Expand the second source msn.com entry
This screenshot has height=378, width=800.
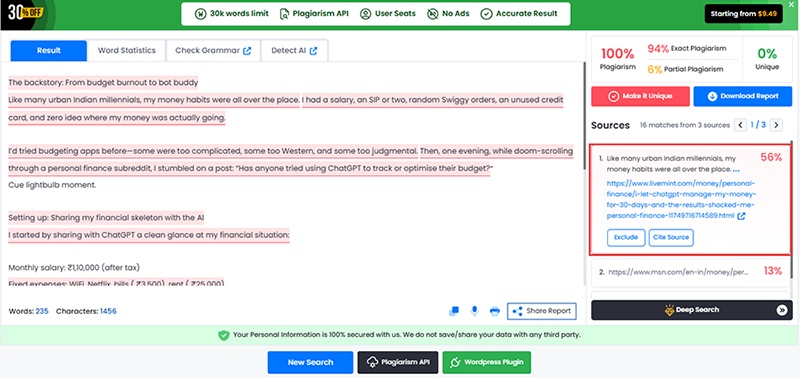691,272
